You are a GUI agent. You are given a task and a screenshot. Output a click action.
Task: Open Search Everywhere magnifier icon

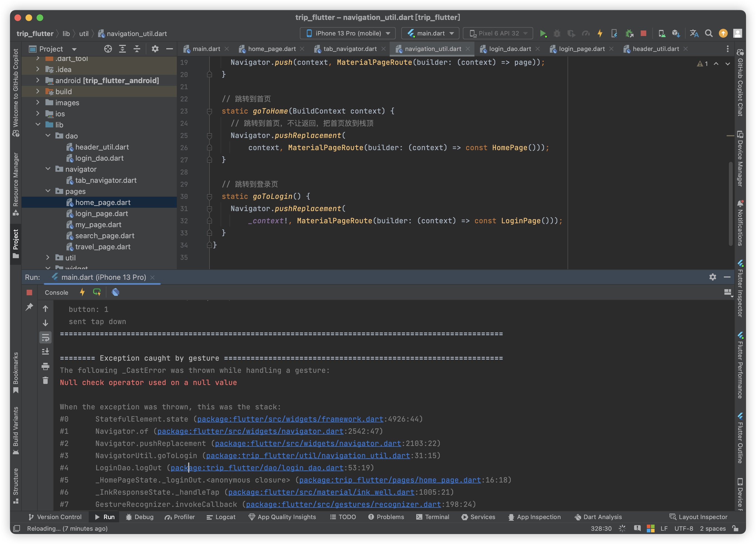point(709,33)
